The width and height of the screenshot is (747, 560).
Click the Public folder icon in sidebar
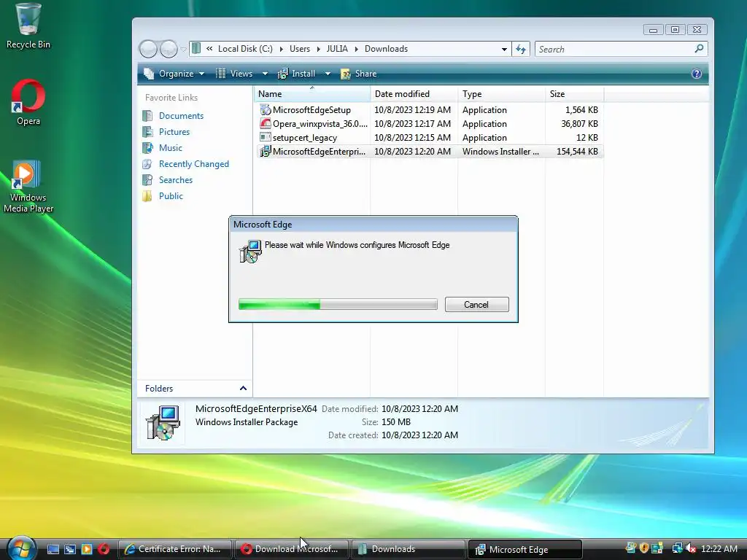(x=147, y=195)
